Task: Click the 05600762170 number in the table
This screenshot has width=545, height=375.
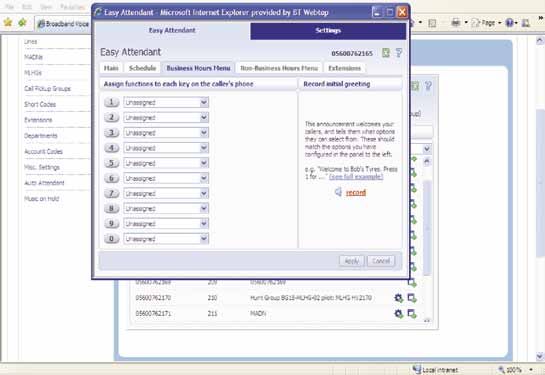Action: pos(153,298)
